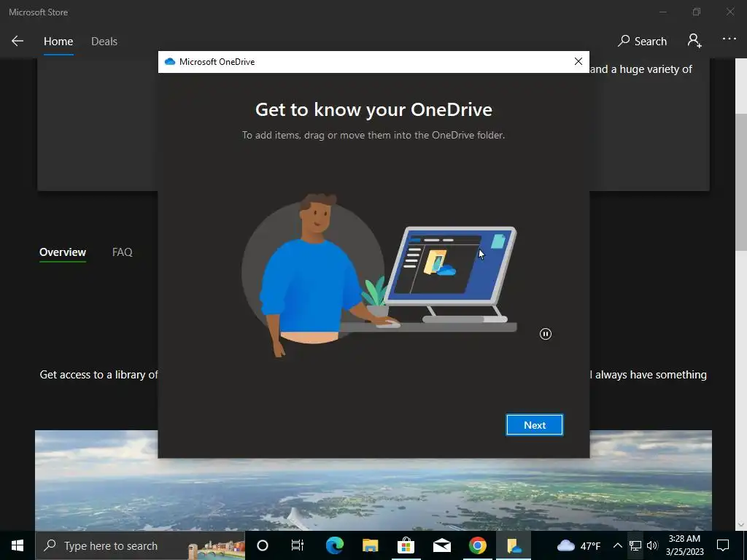The height and width of the screenshot is (560, 747).
Task: Select the FAQ tab in Store page
Action: tap(122, 252)
